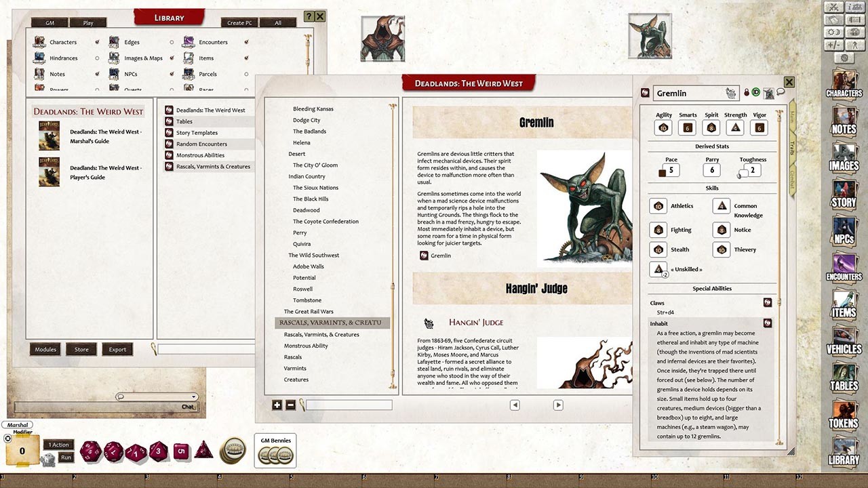Click the chat bubble icon on the Gremlin sheet
Image resolution: width=868 pixels, height=488 pixels.
point(781,92)
